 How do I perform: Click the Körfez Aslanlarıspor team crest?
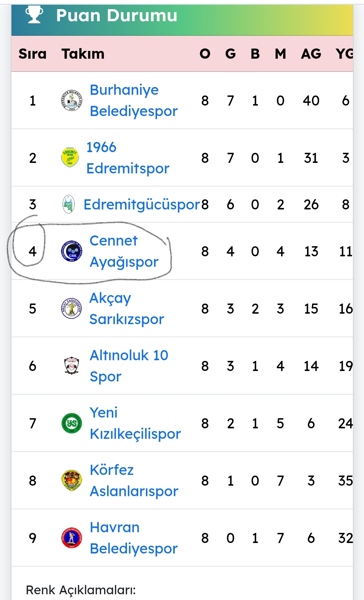click(x=71, y=481)
